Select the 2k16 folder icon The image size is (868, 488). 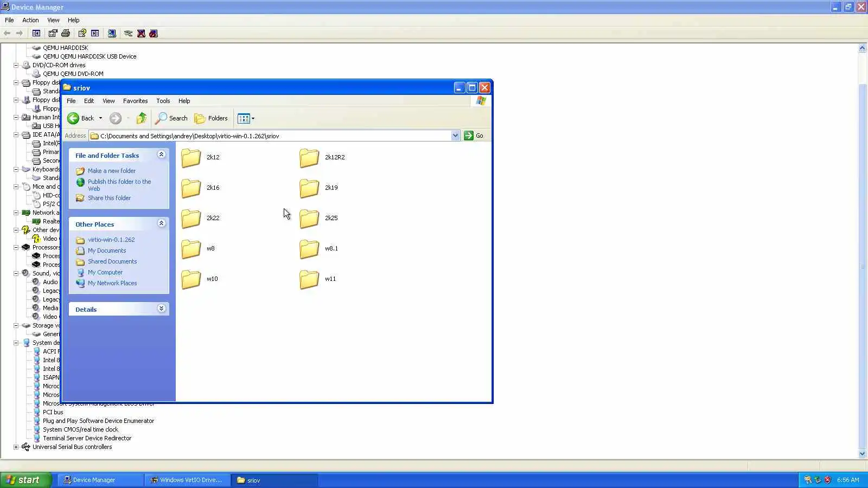point(191,188)
